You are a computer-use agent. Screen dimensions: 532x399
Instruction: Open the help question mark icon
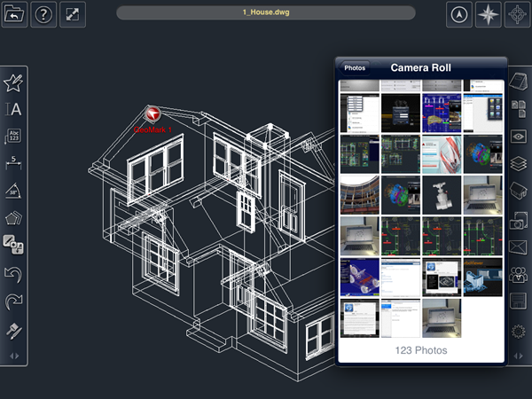[44, 14]
